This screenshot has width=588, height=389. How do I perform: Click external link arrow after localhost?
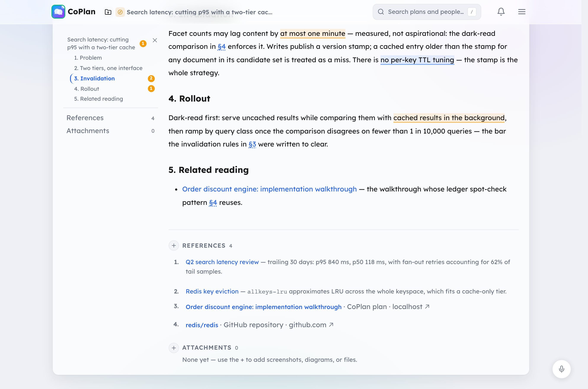click(427, 307)
